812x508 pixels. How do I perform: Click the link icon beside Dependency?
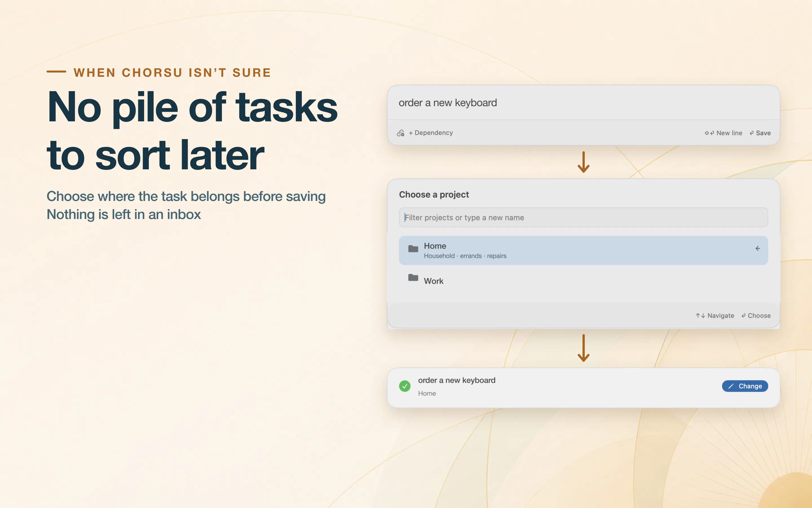click(401, 133)
